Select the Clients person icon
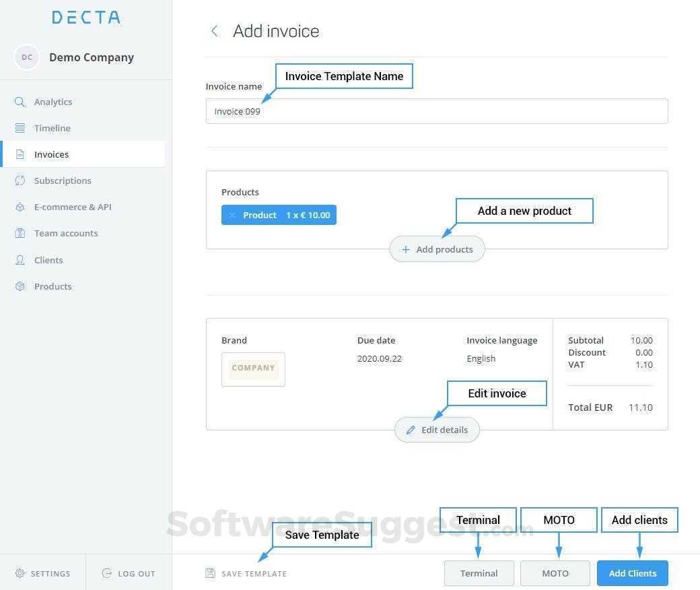 [x=20, y=260]
